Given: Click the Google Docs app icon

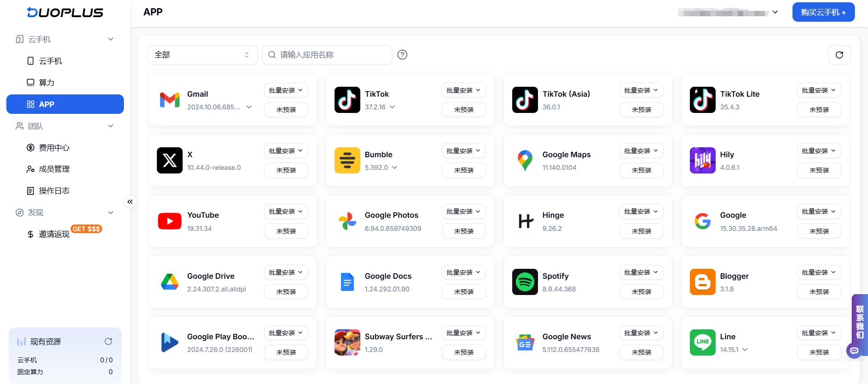Looking at the screenshot, I should tap(347, 282).
